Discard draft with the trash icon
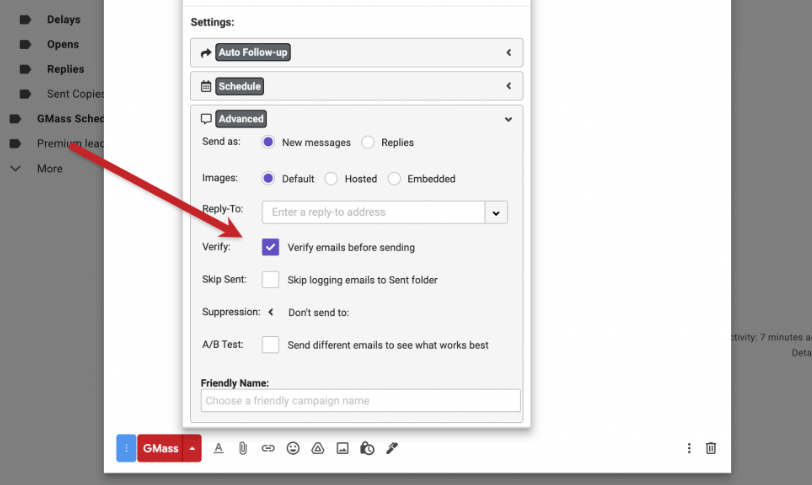Image resolution: width=812 pixels, height=485 pixels. coord(711,448)
